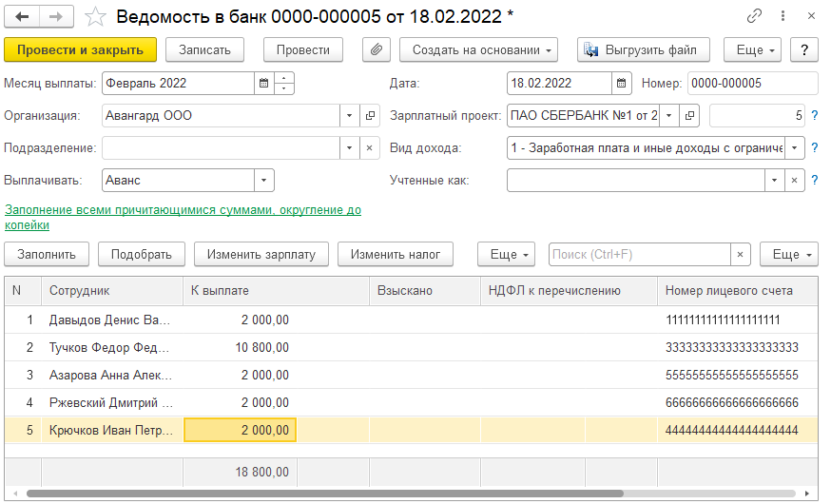This screenshot has height=504, width=831.
Task: Open Зарплатный проект record form icon
Action: point(689,115)
